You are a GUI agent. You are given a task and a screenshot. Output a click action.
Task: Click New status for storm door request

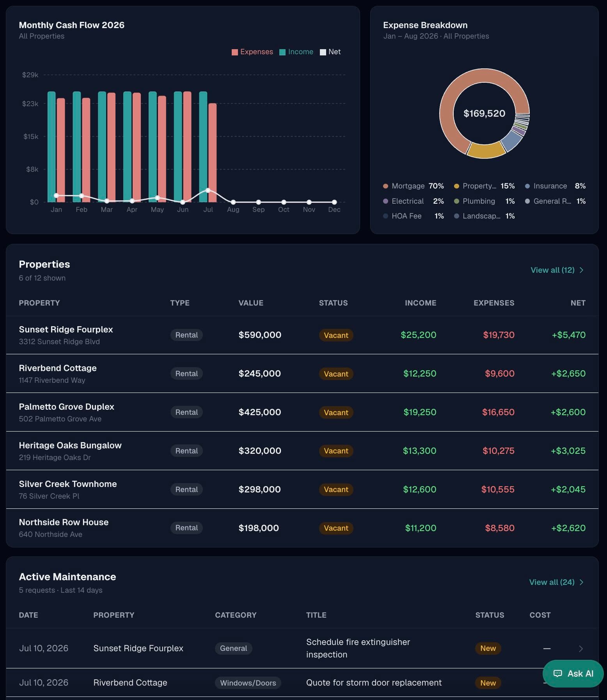(x=488, y=683)
